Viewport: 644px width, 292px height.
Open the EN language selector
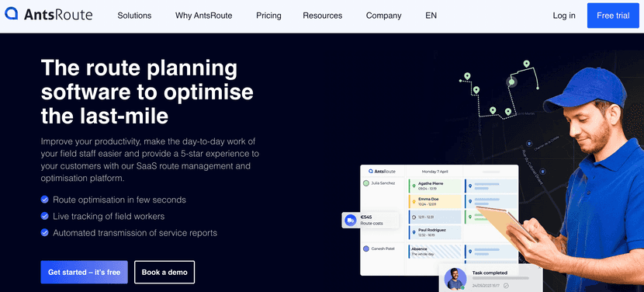pyautogui.click(x=431, y=16)
